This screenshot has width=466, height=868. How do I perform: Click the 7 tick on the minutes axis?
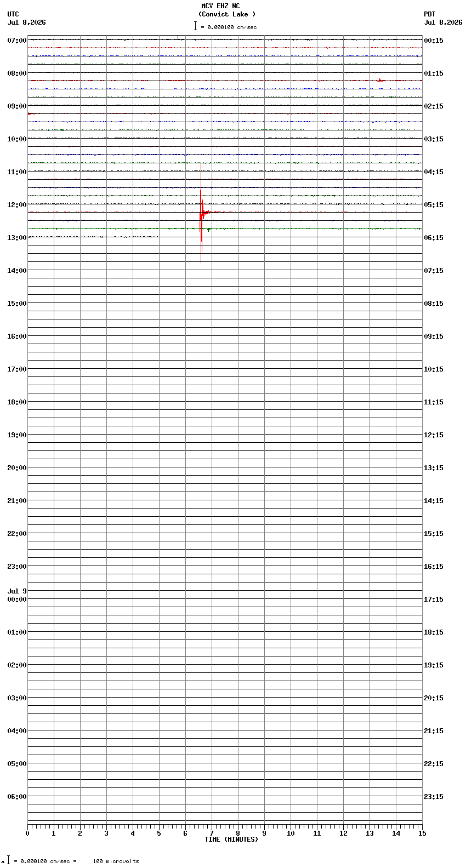coord(212,833)
